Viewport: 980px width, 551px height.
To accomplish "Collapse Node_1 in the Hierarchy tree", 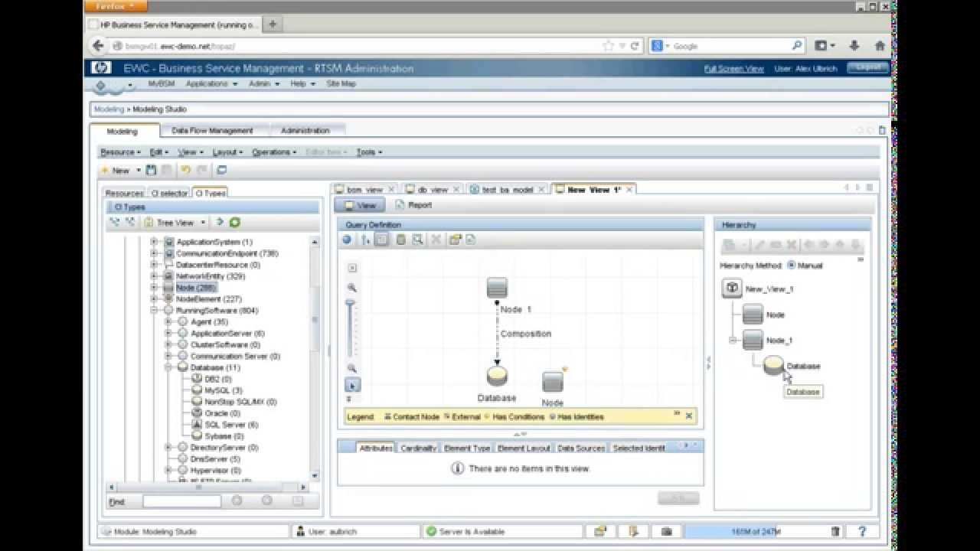I will point(733,340).
